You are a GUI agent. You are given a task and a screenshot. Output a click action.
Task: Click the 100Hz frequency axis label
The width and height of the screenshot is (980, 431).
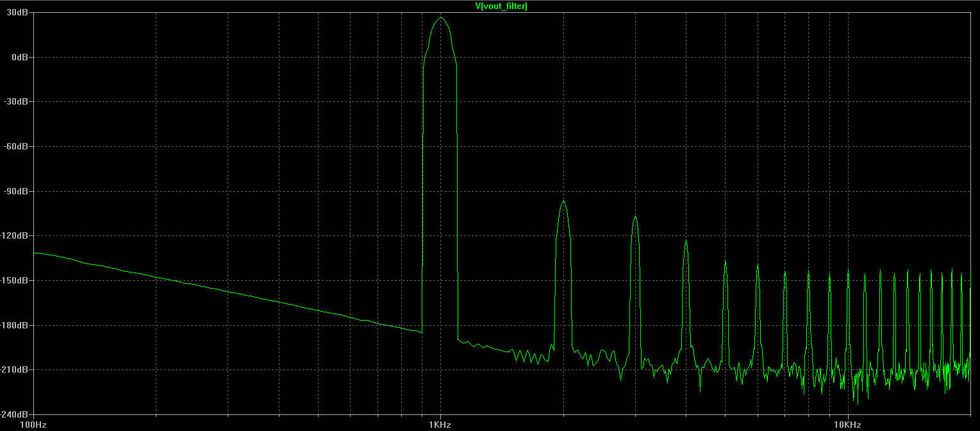pyautogui.click(x=33, y=425)
